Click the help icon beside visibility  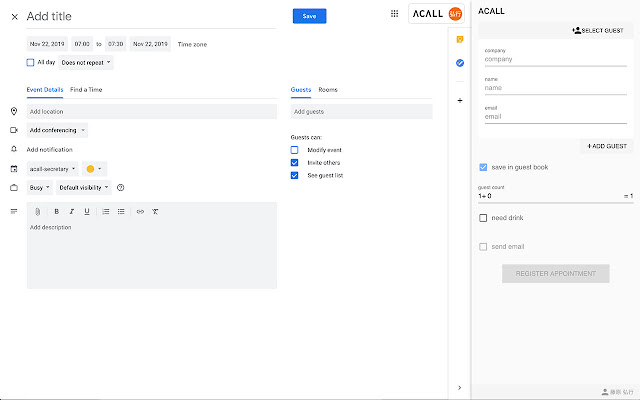(x=121, y=187)
